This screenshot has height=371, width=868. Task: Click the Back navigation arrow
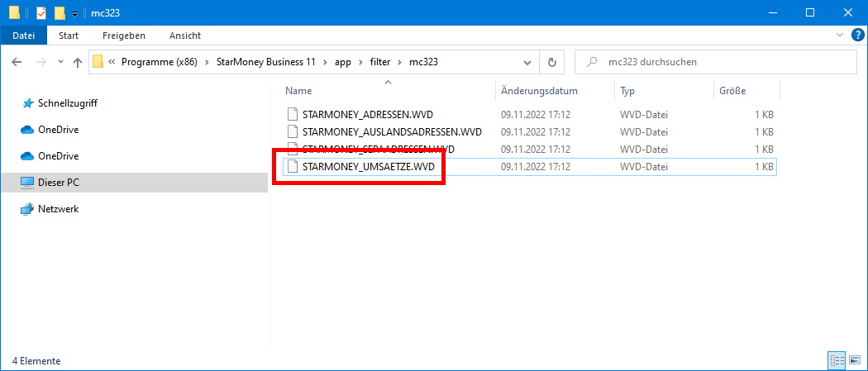[17, 62]
